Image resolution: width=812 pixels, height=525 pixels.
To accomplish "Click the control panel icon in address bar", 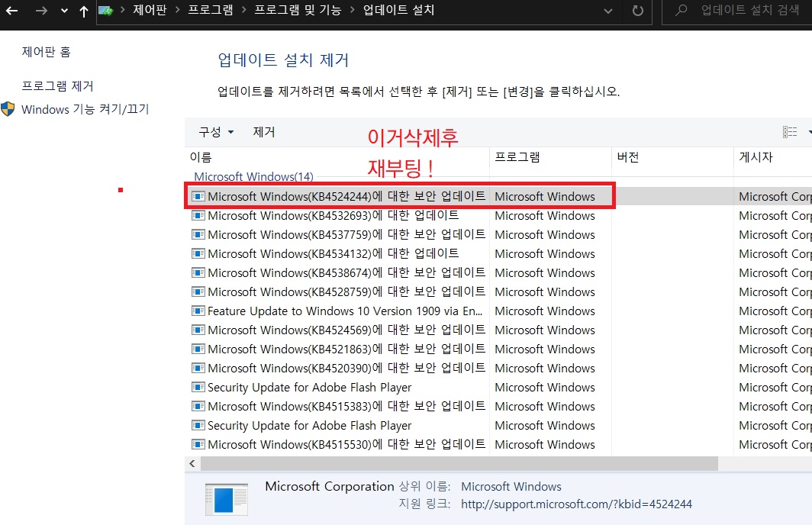I will [105, 11].
